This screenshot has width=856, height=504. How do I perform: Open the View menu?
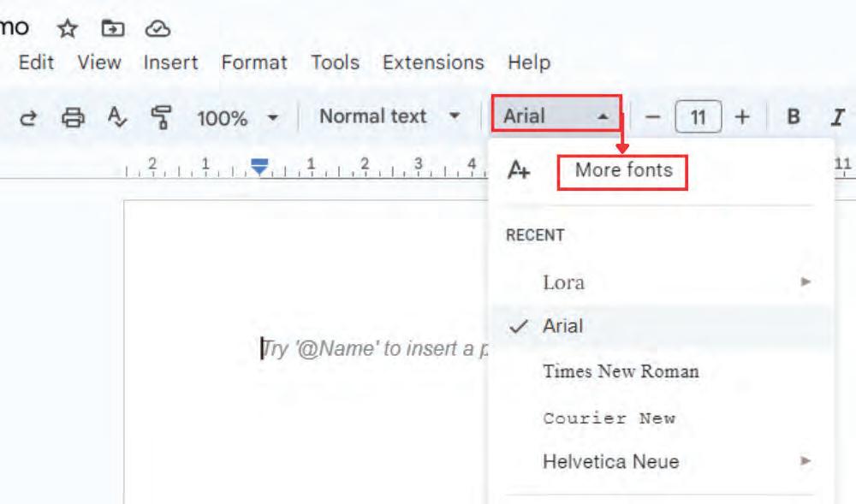point(98,62)
